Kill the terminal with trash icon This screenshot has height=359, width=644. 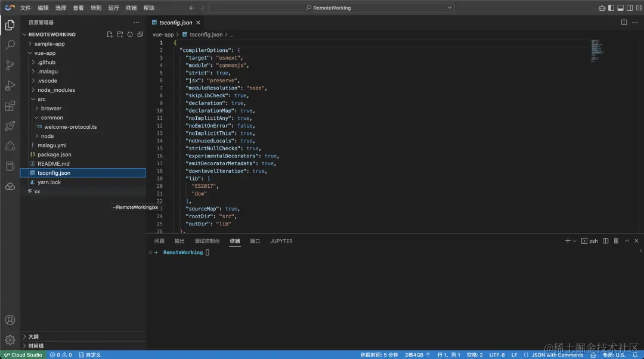616,241
